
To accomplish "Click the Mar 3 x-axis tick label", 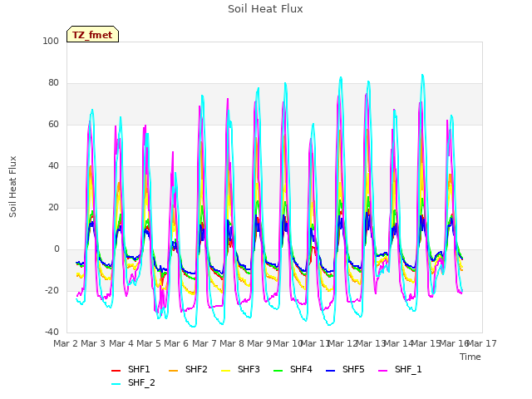I will (93, 343).
